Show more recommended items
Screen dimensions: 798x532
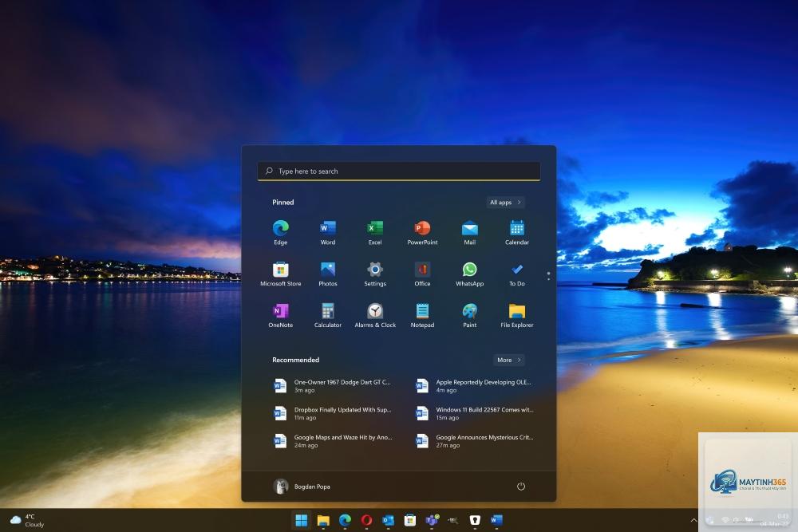tap(509, 360)
